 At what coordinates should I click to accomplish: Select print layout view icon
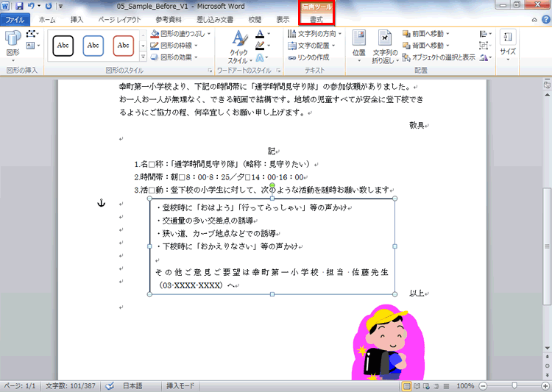406,386
